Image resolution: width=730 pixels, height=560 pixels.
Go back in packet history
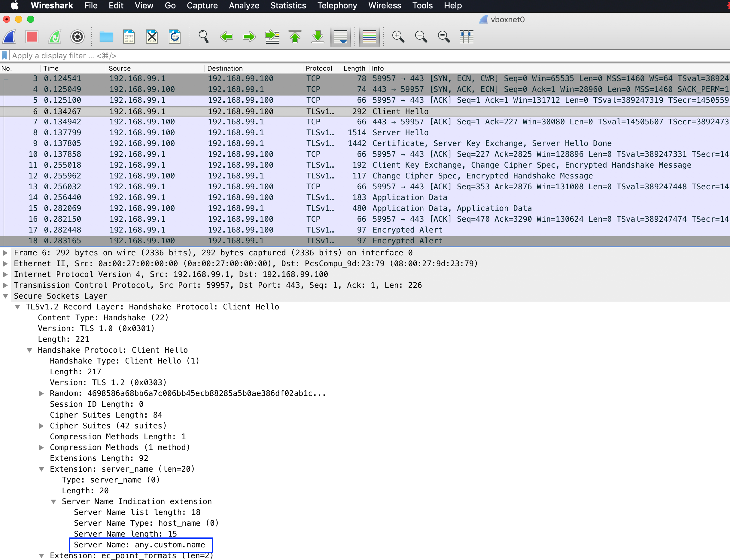point(227,36)
